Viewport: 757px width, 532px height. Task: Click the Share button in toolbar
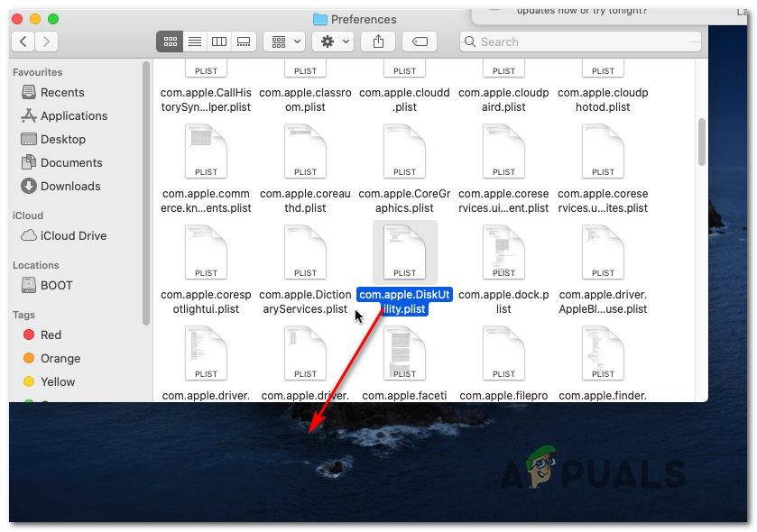pyautogui.click(x=379, y=41)
